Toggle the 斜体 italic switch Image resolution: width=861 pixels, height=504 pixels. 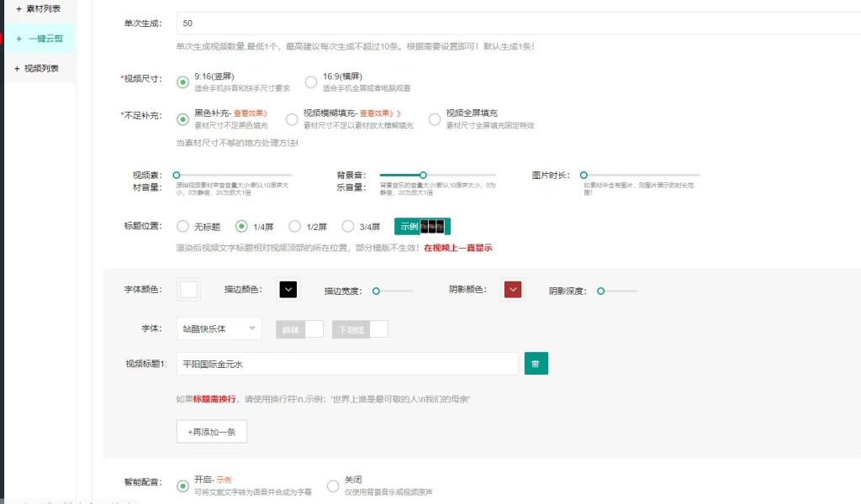[x=300, y=329]
